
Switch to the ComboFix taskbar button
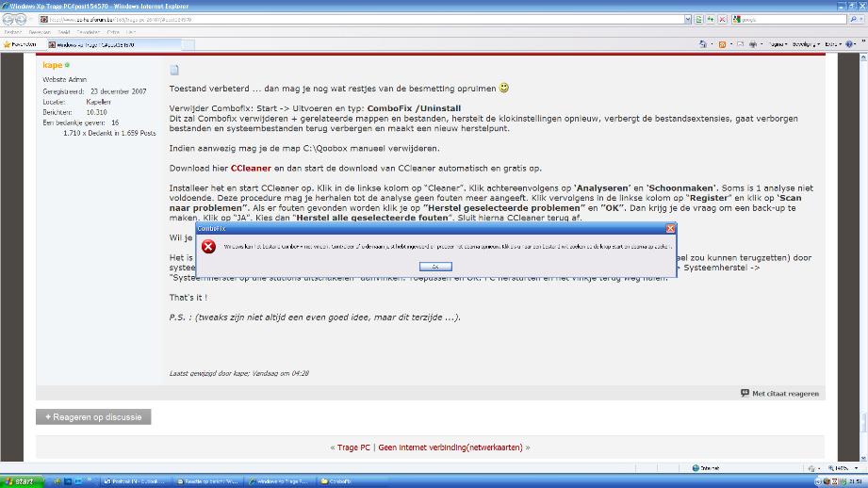click(352, 481)
